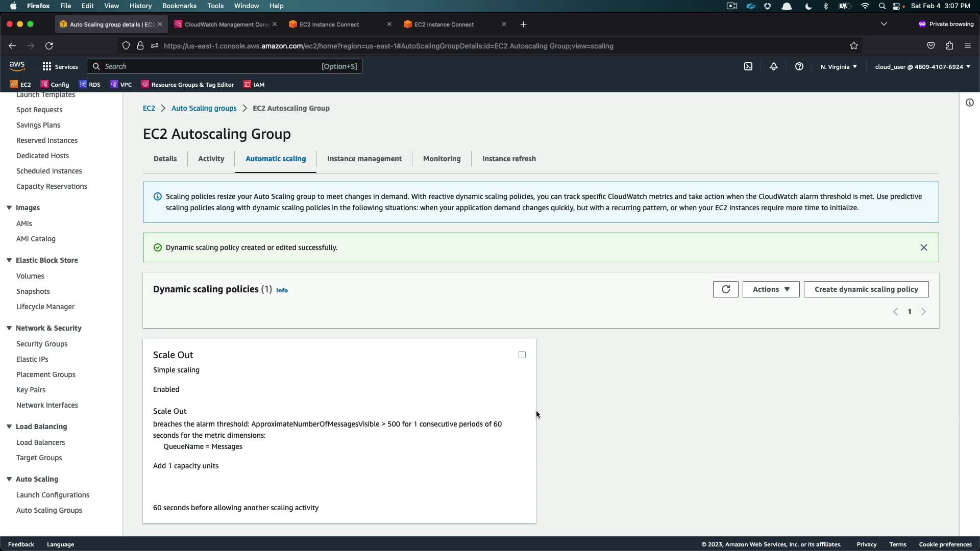Open AWS CloudShell icon in header

[748, 66]
